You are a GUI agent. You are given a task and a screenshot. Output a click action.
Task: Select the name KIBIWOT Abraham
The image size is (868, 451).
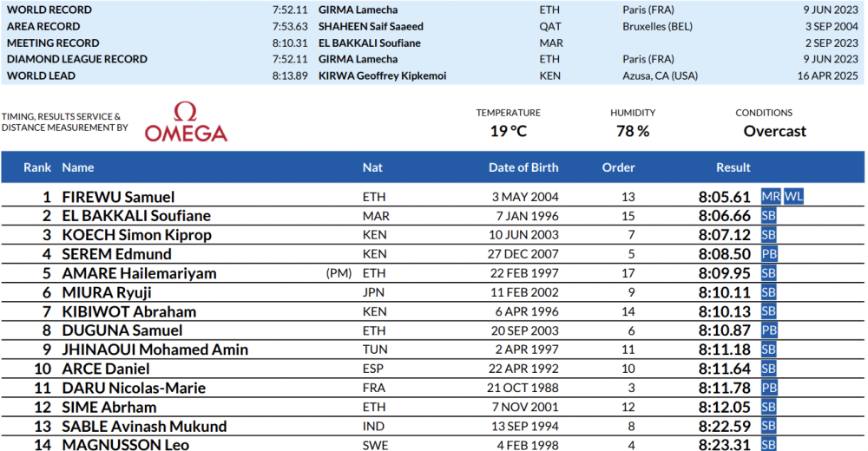(129, 311)
